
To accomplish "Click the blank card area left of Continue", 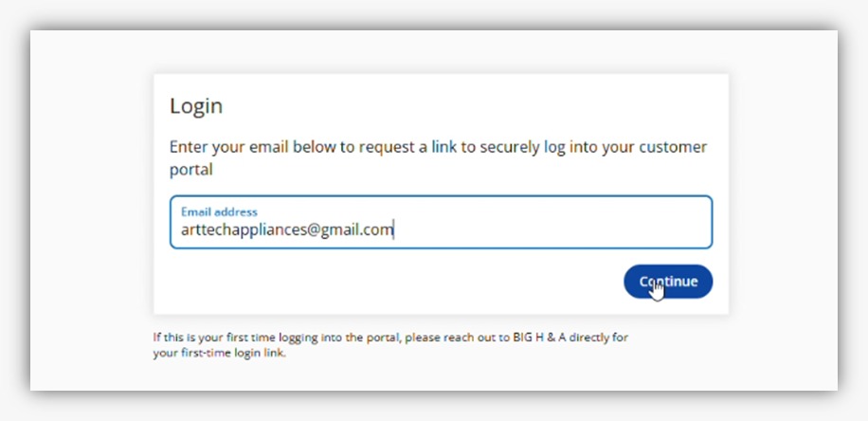I will [379, 283].
